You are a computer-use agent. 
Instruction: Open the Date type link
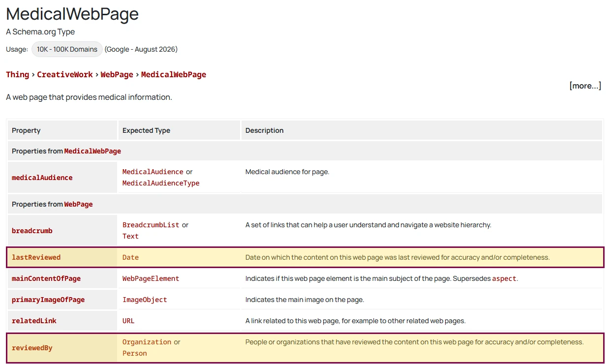point(130,257)
